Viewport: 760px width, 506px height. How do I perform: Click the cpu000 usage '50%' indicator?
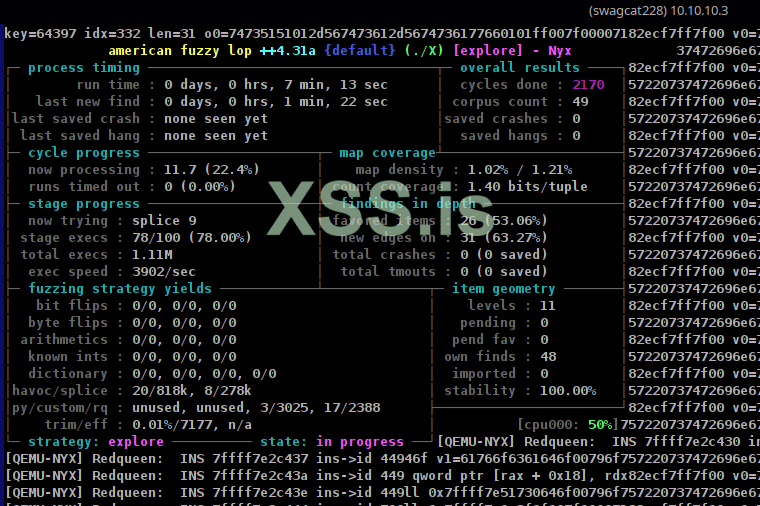(600, 425)
